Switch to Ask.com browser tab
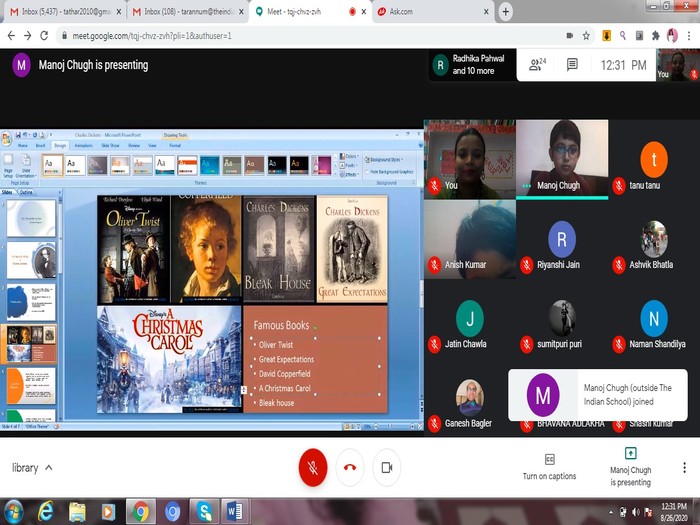 pos(432,12)
